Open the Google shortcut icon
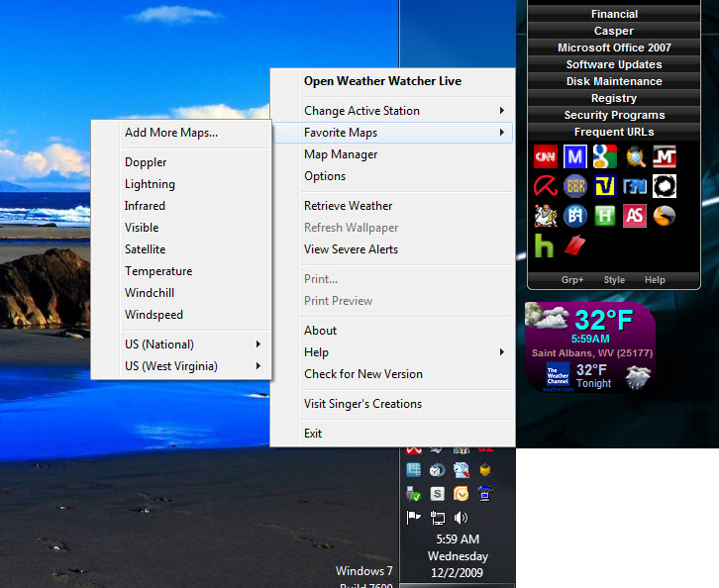 point(605,156)
